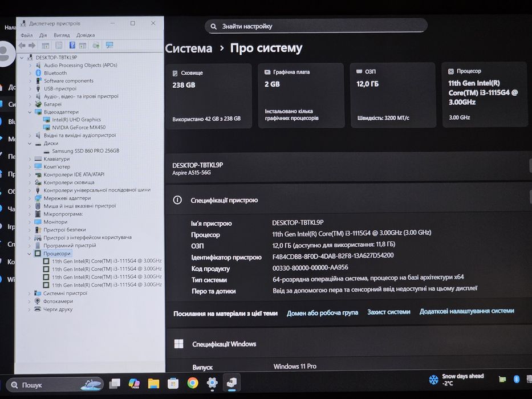Screen dimensions: 532x399
Task: Open the Дія menu
Action: coord(43,35)
